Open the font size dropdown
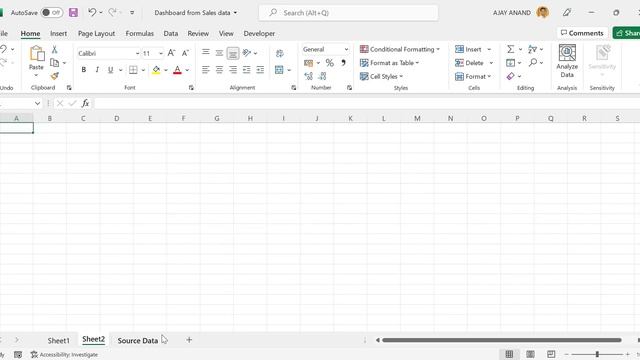 coord(160,53)
